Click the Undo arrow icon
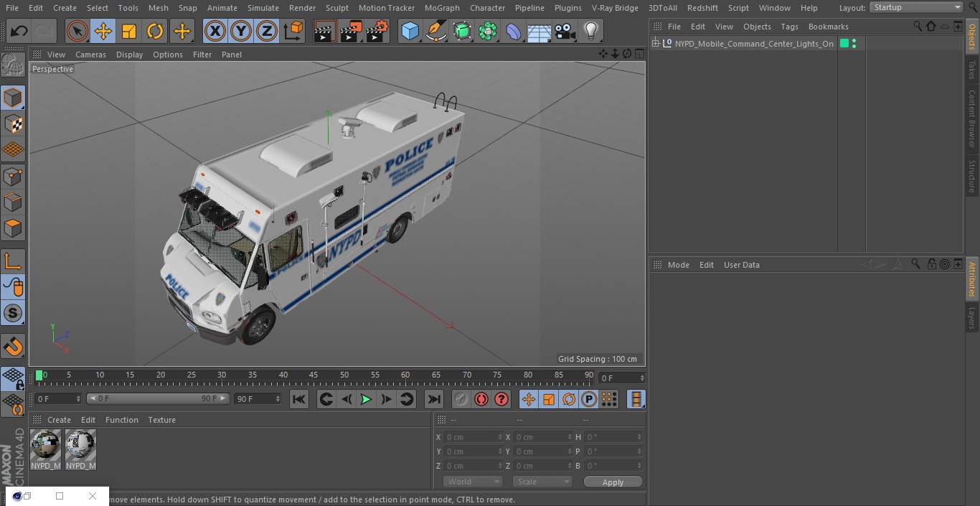This screenshot has height=506, width=980. 19,31
